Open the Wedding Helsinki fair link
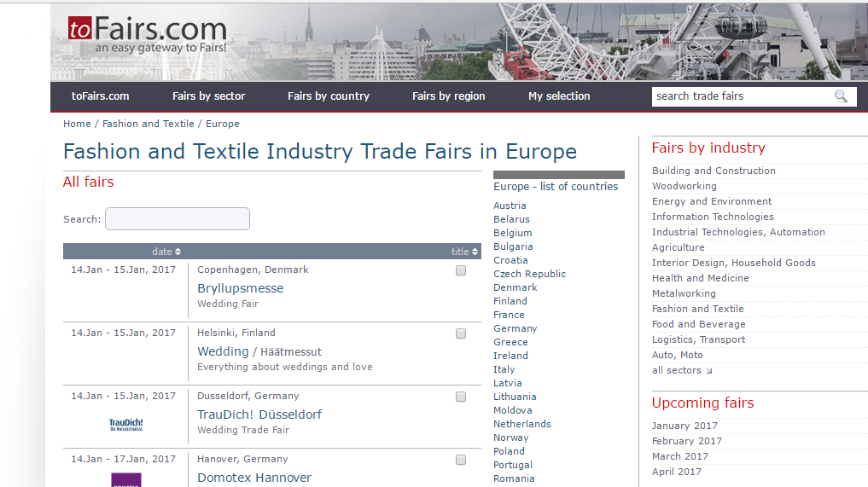Screen dimensions: 868x487 coord(223,351)
